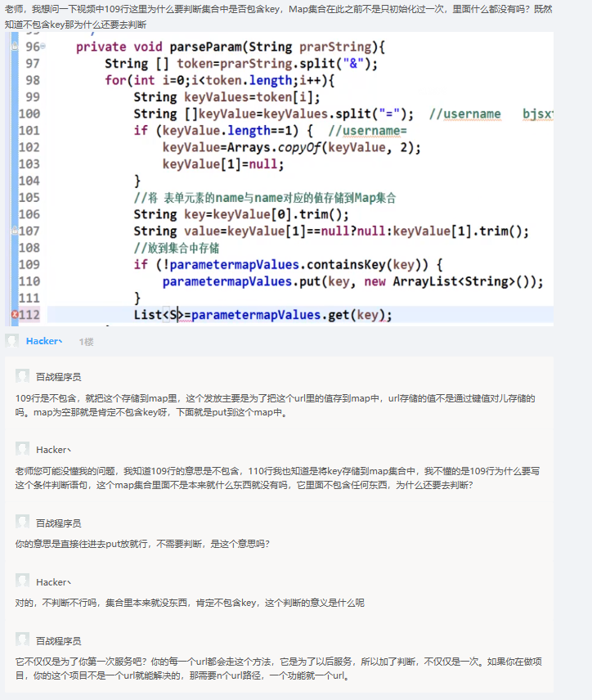The width and height of the screenshot is (592, 700).
Task: Click reply text '你的意思是直接往进去put放就行'
Action: 142,544
